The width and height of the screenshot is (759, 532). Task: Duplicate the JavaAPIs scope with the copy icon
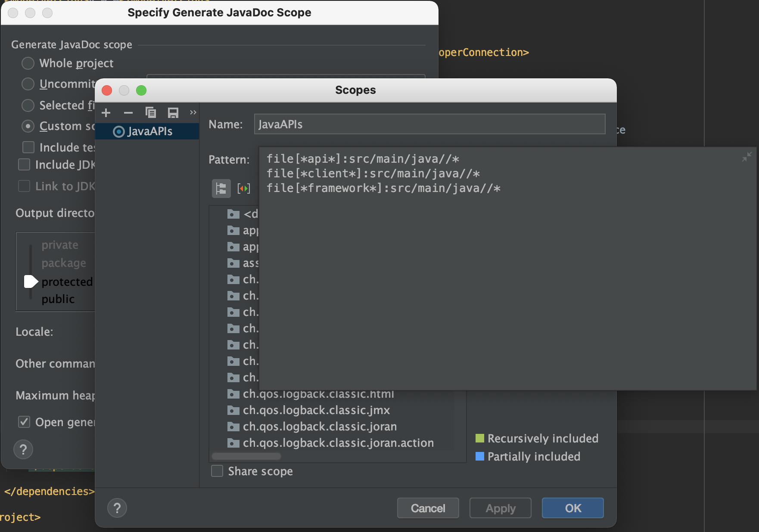[151, 112]
